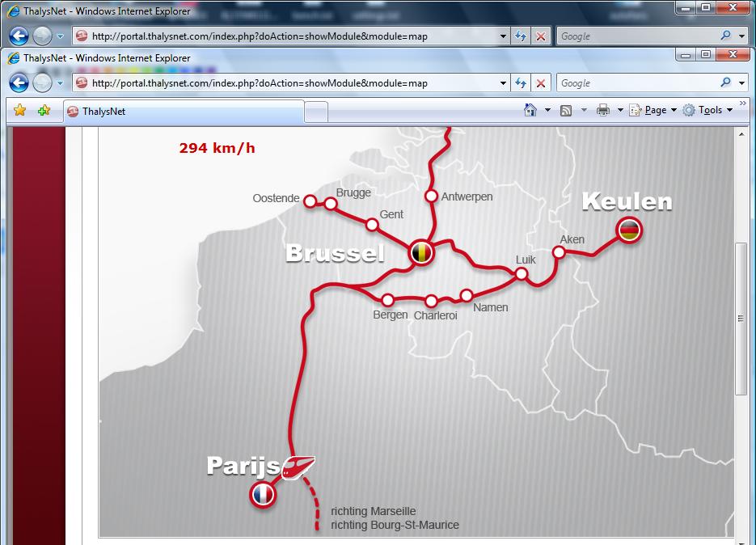This screenshot has height=545, width=756.
Task: Click the search magnifier in background window
Action: (x=725, y=36)
